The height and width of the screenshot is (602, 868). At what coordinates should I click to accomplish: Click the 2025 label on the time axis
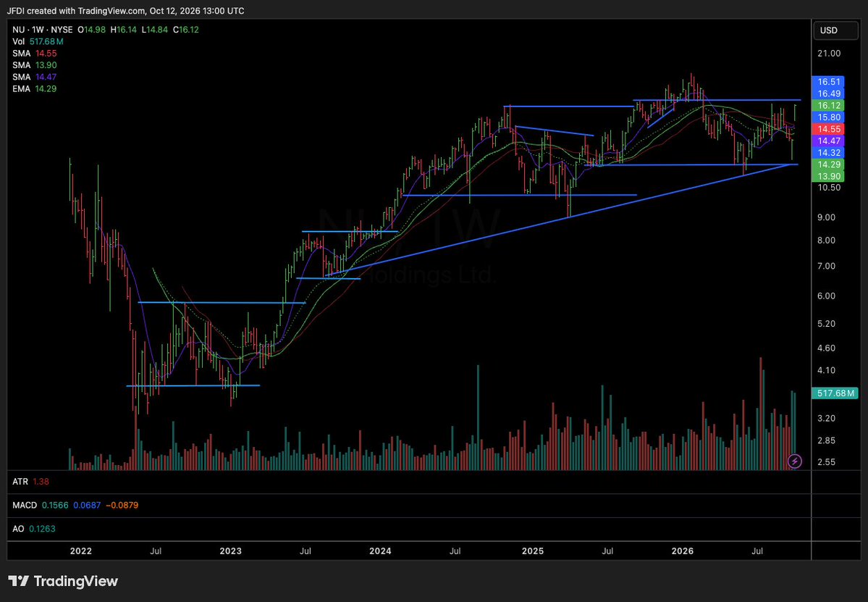(x=533, y=551)
